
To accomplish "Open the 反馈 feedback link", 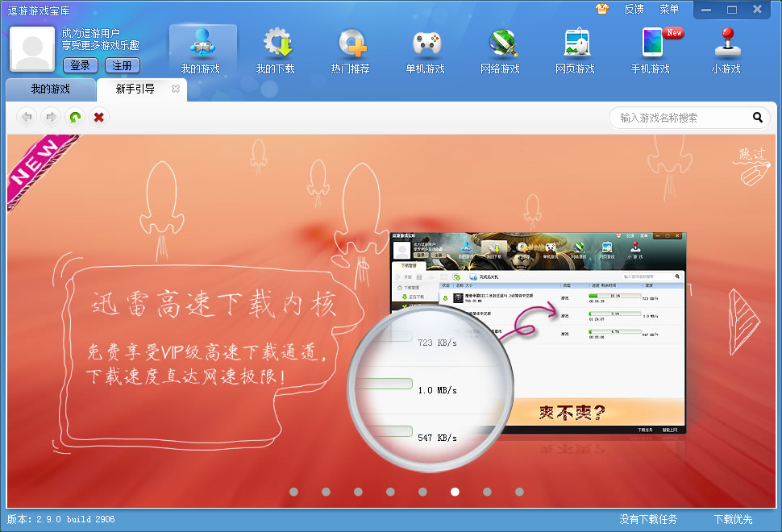I will coord(634,9).
